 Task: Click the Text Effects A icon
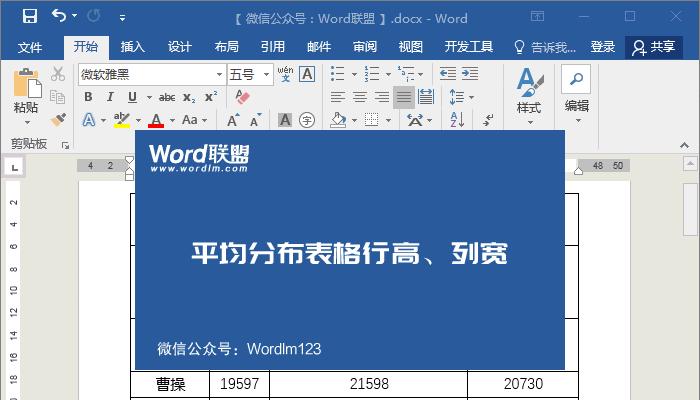(89, 120)
